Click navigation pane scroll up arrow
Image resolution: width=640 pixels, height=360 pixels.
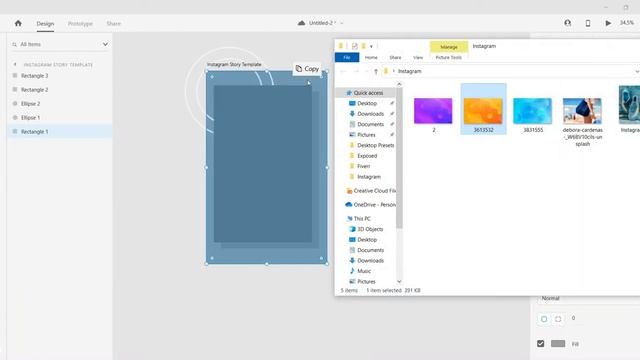click(x=399, y=84)
